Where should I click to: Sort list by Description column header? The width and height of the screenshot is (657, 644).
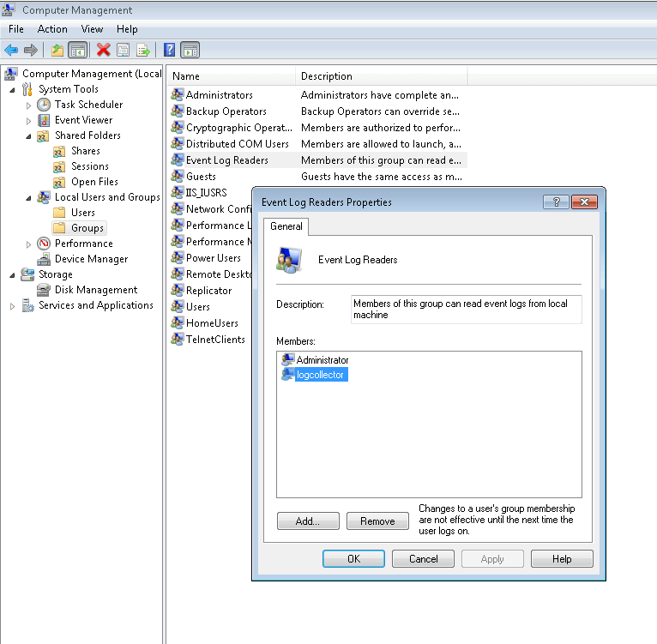click(x=382, y=76)
